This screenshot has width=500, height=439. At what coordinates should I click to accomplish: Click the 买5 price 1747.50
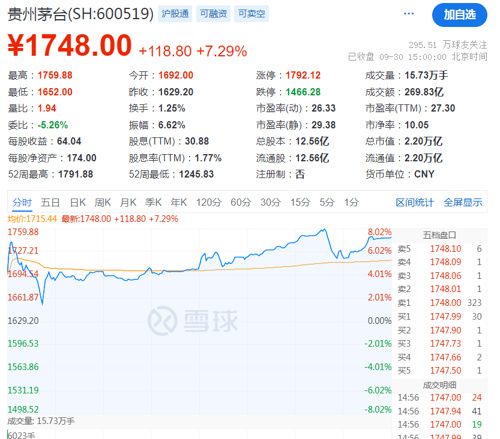tap(446, 371)
